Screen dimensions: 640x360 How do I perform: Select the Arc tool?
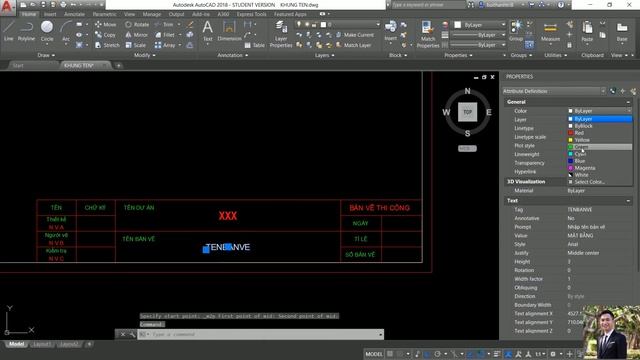66,31
